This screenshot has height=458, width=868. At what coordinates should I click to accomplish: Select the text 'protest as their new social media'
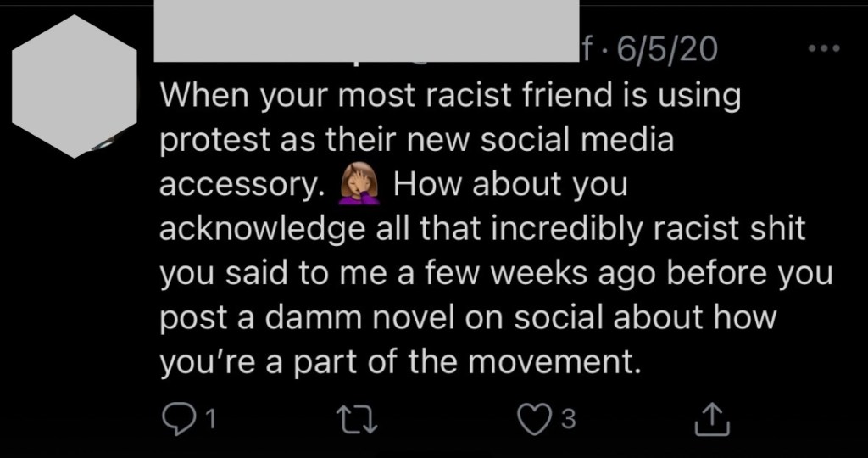417,140
